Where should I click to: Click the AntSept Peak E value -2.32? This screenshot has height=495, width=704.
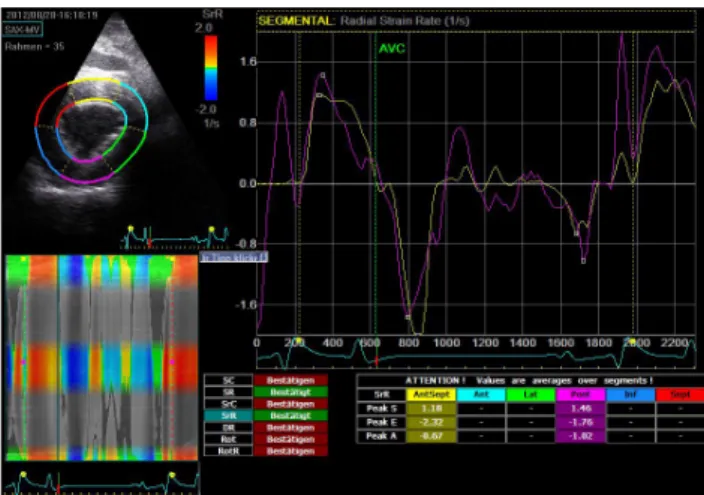point(431,422)
